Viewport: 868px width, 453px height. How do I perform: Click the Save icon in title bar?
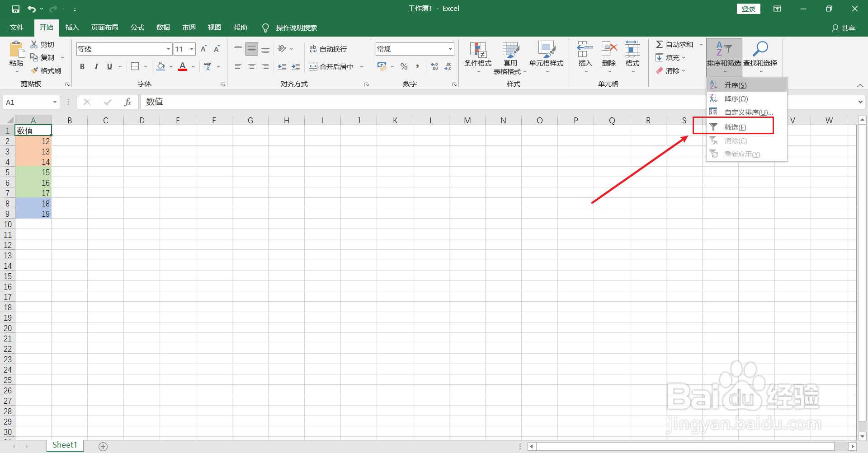[x=16, y=9]
